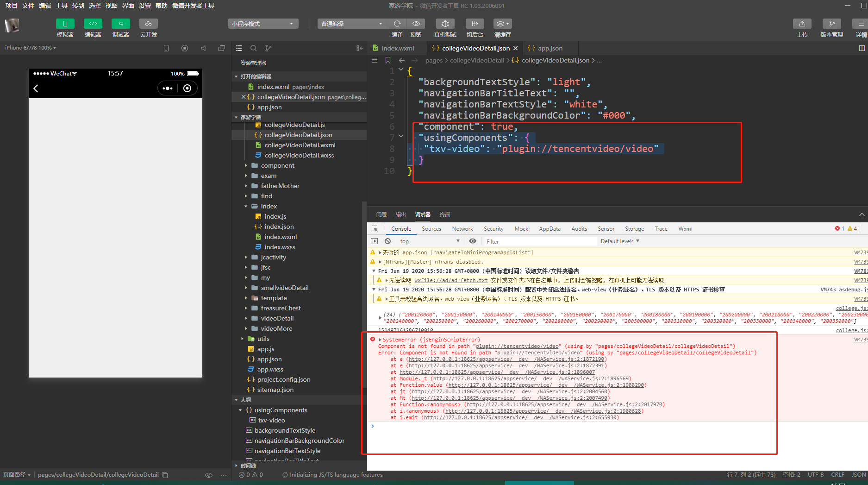Collapse the index folder
Viewport: 868px width, 485px height.
pos(246,206)
